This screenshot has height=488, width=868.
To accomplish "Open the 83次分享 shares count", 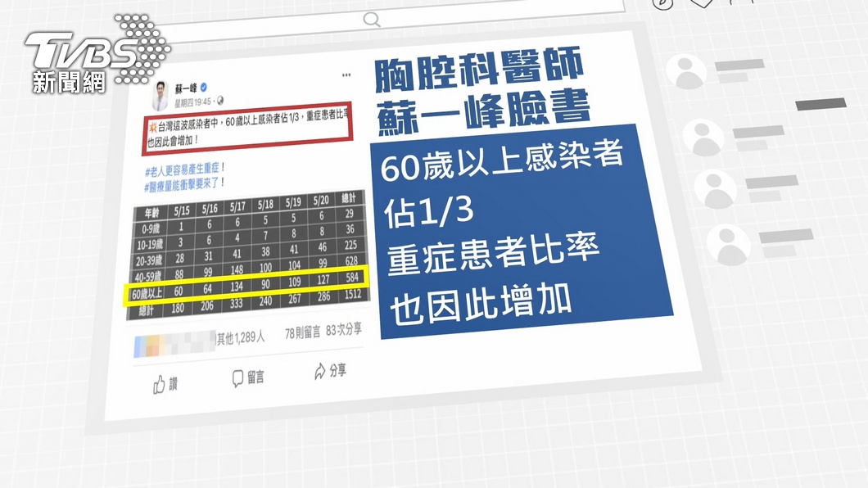I will [x=344, y=330].
